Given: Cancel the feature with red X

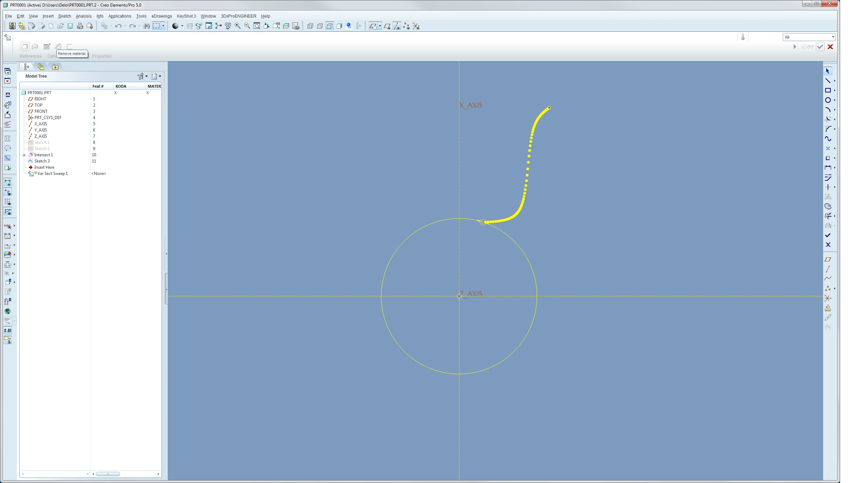Looking at the screenshot, I should tap(830, 47).
